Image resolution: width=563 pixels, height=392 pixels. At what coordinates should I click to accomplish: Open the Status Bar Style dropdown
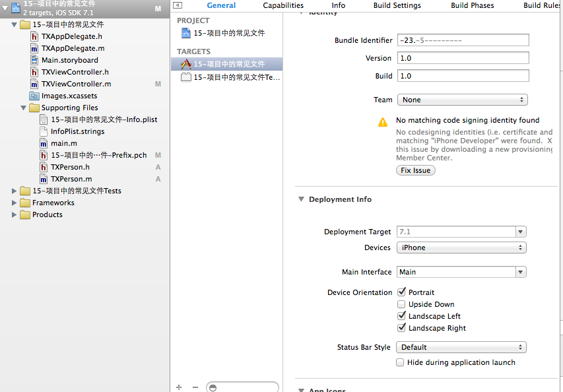461,347
